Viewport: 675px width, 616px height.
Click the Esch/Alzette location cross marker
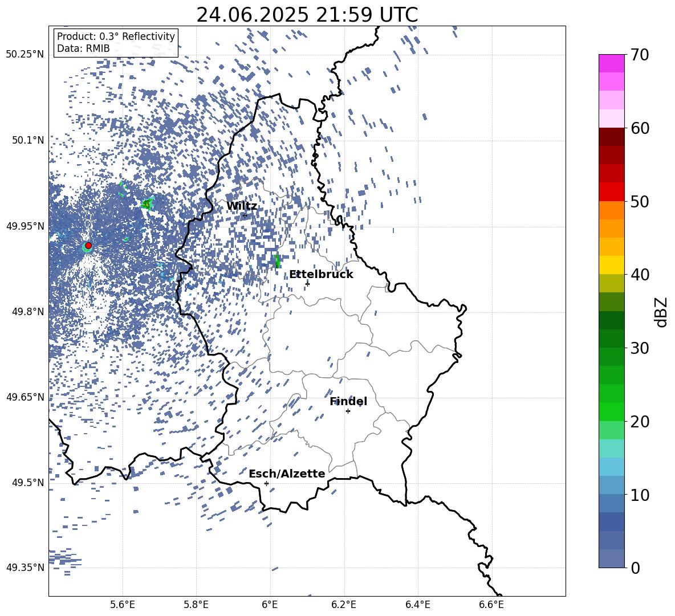point(266,483)
